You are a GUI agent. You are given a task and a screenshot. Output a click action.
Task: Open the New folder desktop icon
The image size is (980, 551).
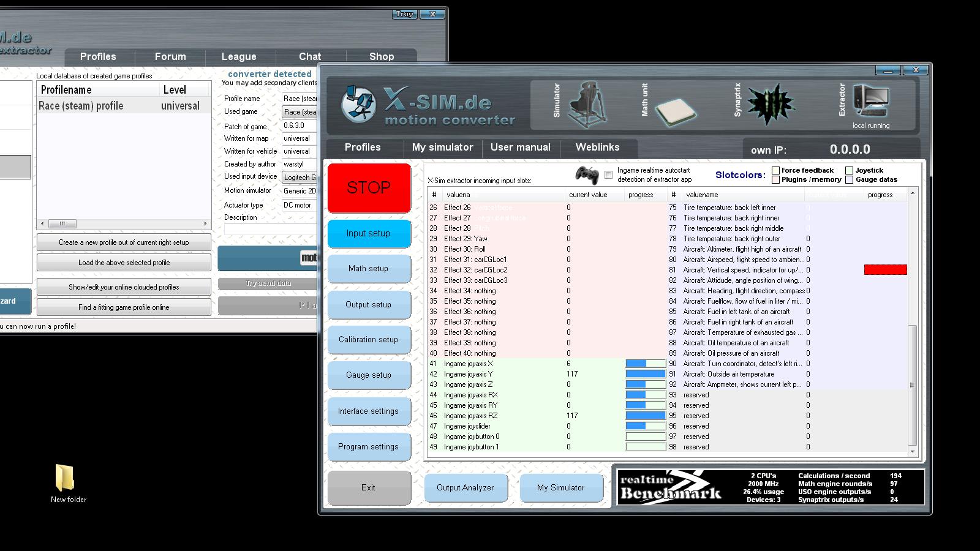(x=65, y=478)
